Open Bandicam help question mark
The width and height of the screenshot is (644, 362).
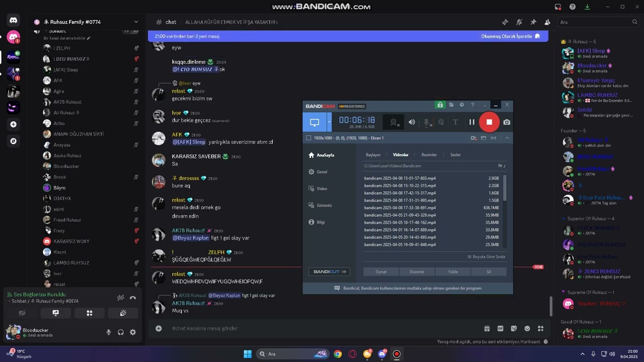point(472,105)
